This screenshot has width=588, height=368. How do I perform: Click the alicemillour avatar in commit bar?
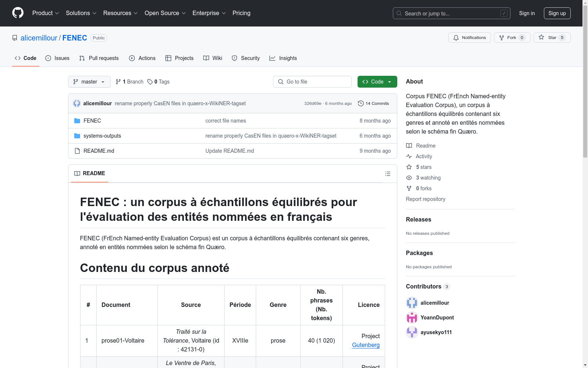(77, 103)
